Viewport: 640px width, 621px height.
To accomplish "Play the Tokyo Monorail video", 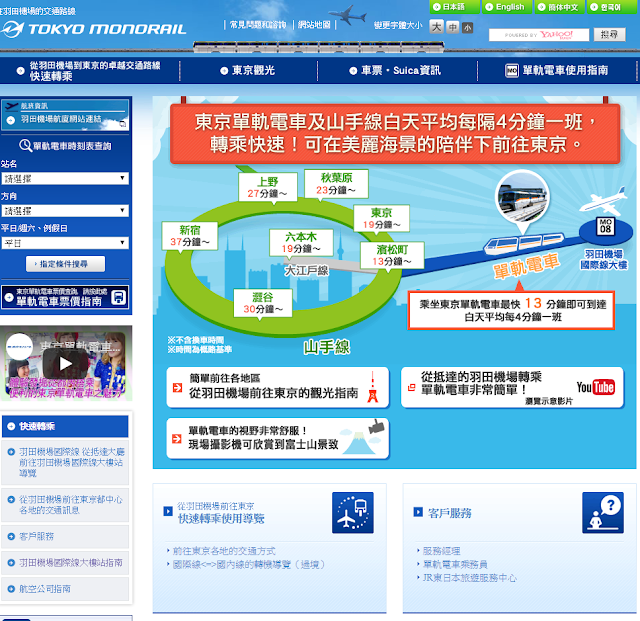I will click(x=65, y=363).
